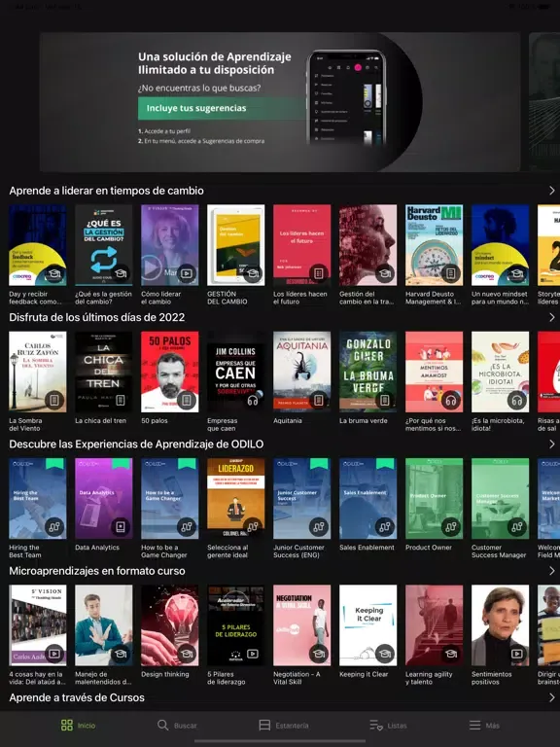Tap course icon on 'Design thinking' cover
560x747 pixels.
(x=187, y=654)
